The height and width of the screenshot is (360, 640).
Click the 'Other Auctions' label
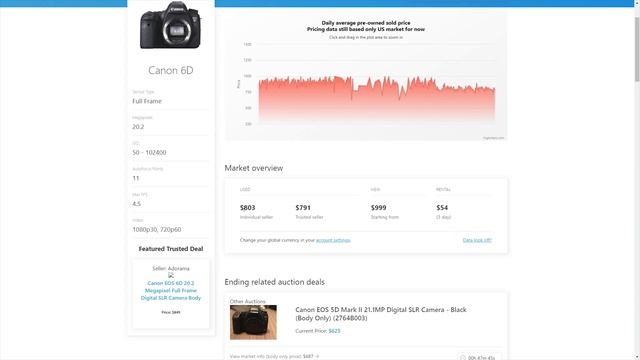(247, 301)
